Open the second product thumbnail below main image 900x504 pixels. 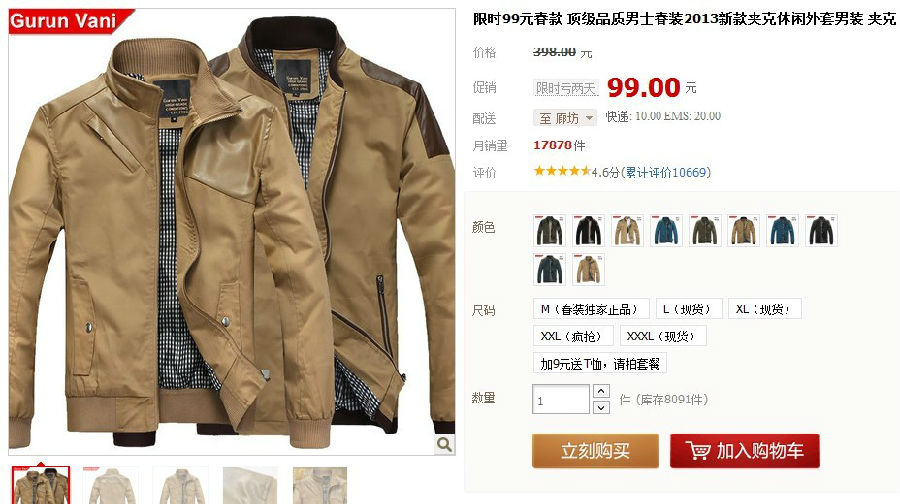(x=110, y=485)
